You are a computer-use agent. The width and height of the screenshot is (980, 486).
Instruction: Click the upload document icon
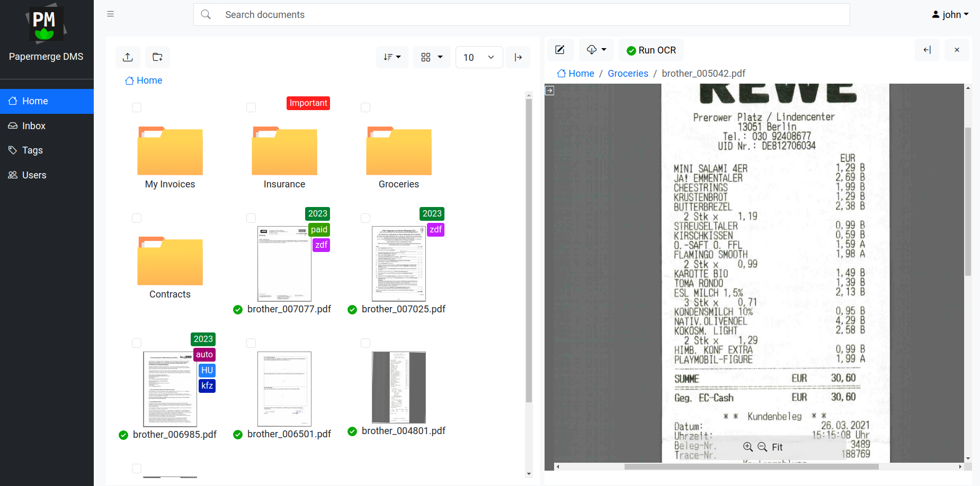pos(128,57)
